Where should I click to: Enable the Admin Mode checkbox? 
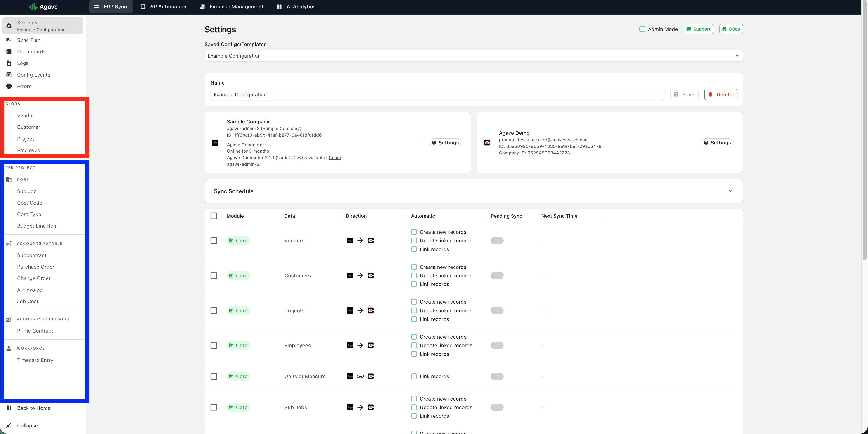tap(642, 29)
